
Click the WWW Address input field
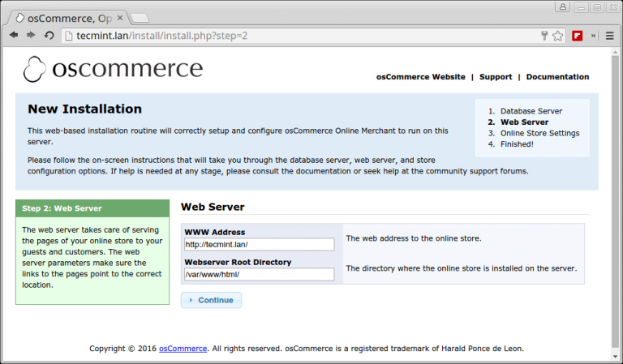pos(259,244)
